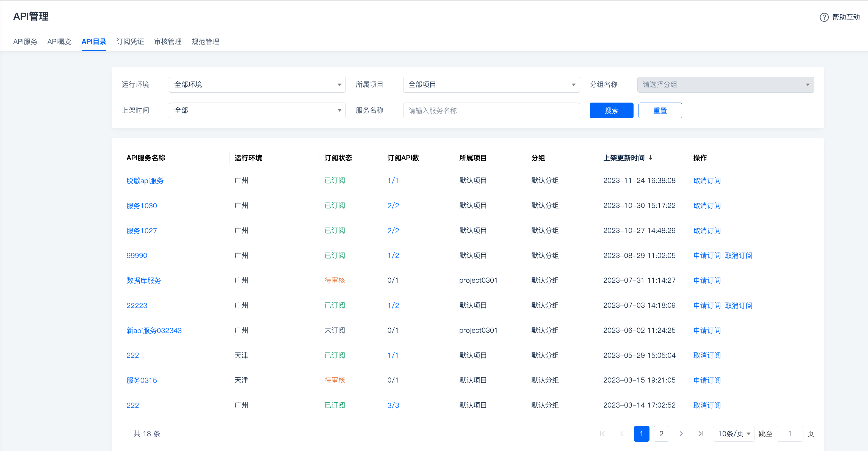
Task: Click the 待审核 status for 数据库服务
Action: point(335,280)
